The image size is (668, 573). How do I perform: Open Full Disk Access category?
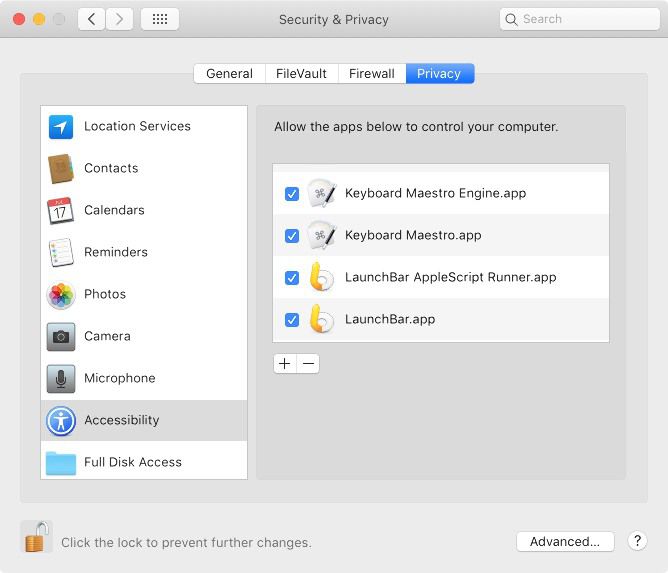pyautogui.click(x=132, y=463)
